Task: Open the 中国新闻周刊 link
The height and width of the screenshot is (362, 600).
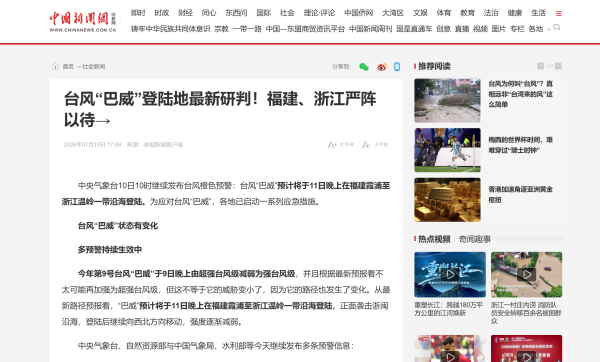Action: 371,29
